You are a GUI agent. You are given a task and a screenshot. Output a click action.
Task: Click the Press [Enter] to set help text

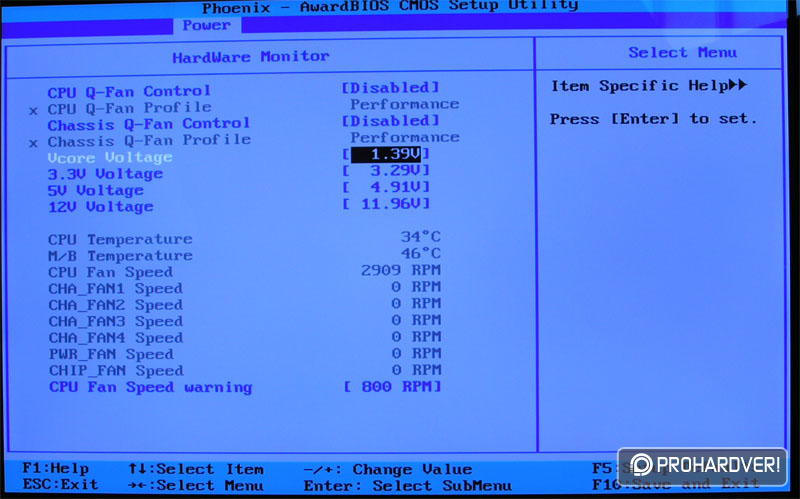[654, 119]
